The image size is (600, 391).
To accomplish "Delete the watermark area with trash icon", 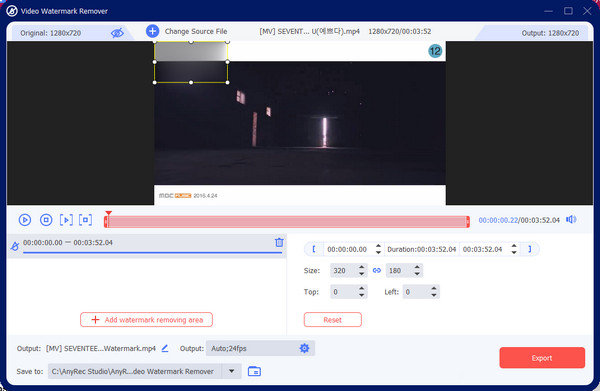I will 279,242.
